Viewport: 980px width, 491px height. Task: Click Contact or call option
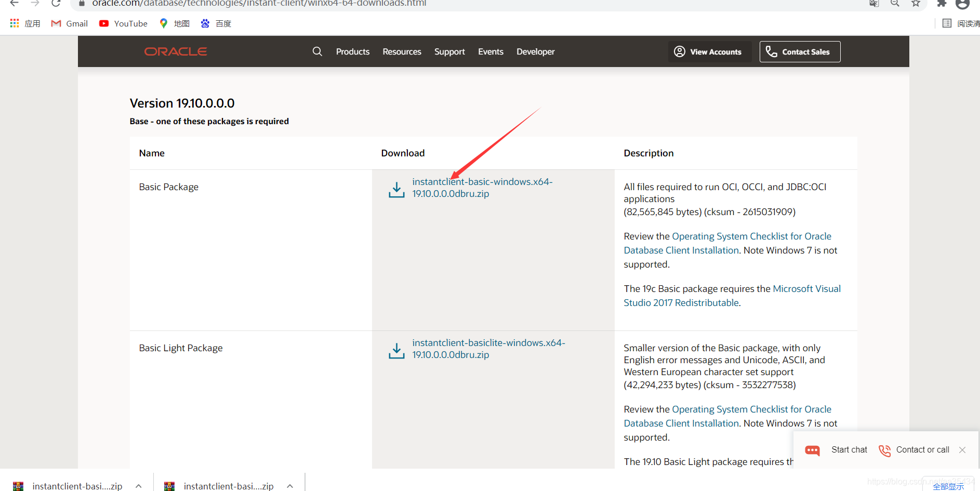pos(922,449)
